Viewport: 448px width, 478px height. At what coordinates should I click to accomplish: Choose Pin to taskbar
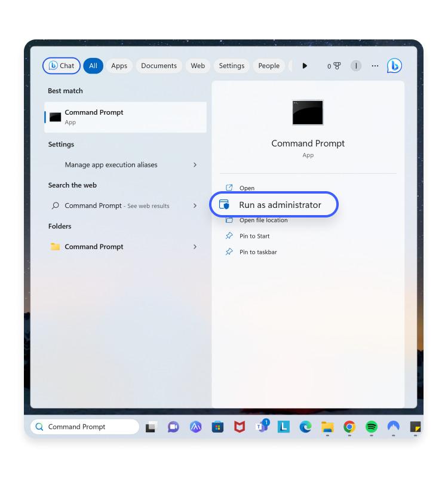click(x=258, y=252)
